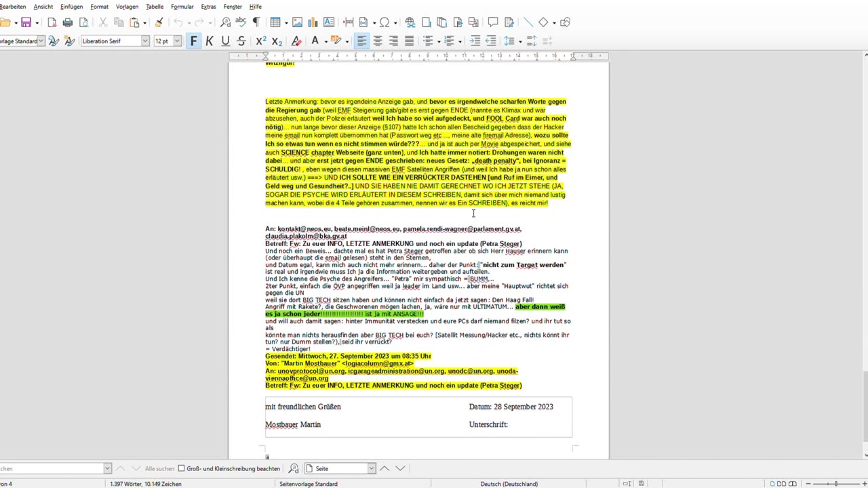The width and height of the screenshot is (868, 488).
Task: Print the document using the printer icon
Action: 68,22
